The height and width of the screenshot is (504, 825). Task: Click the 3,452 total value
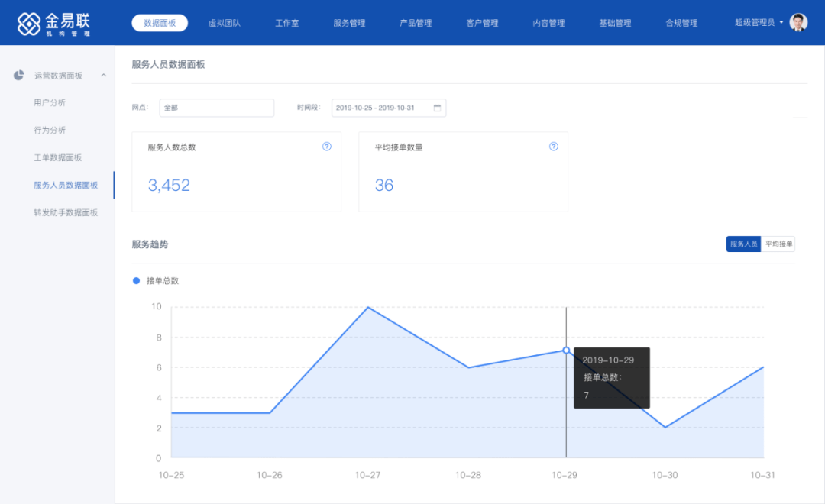(x=169, y=186)
